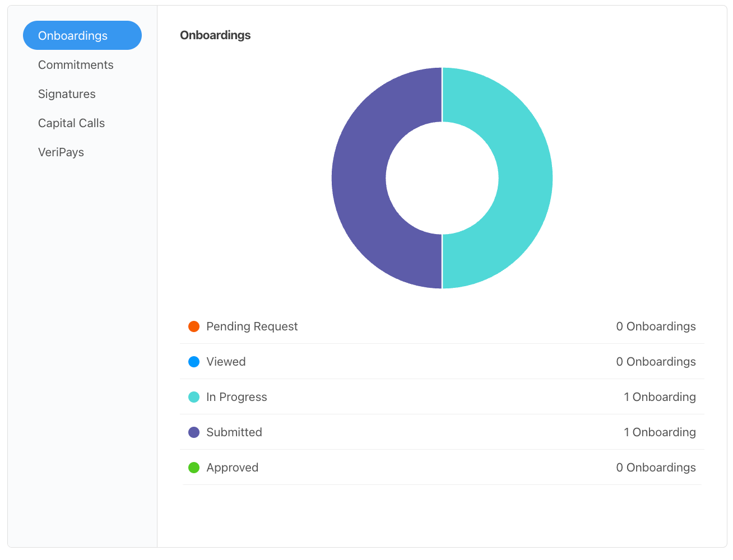Viewport: 733px width, 560px height.
Task: Click the Viewed legend row
Action: pyautogui.click(x=442, y=361)
